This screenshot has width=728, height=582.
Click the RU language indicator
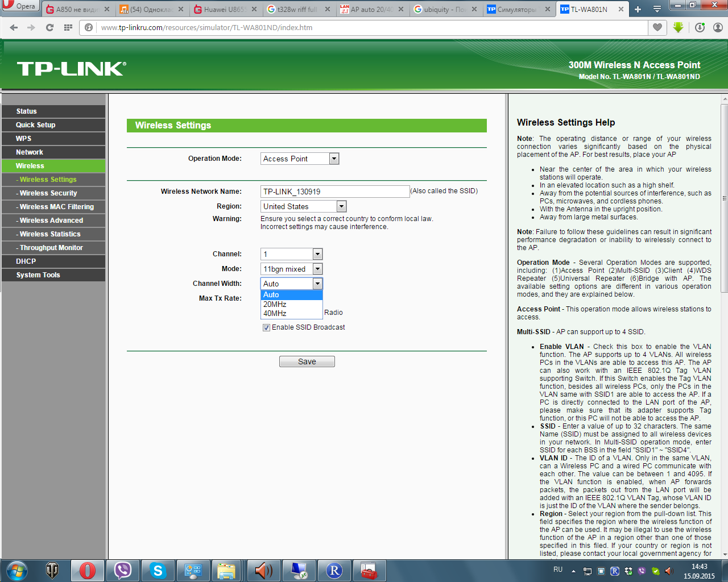[x=558, y=569]
